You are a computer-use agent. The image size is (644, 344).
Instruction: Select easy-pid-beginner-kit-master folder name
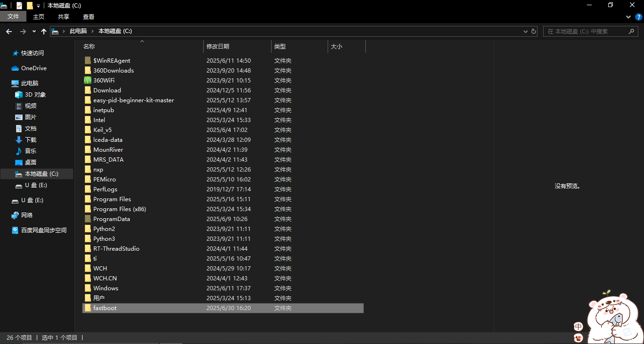coord(133,100)
